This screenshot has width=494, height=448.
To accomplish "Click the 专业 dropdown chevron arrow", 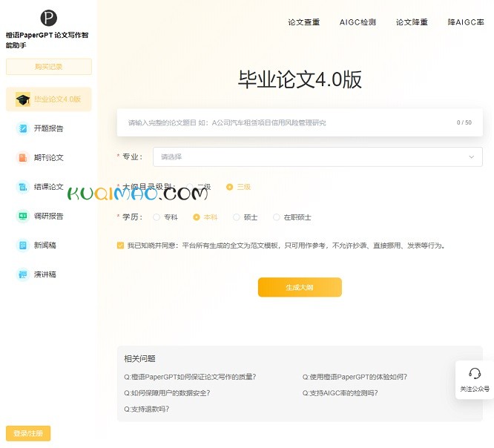I will 471,157.
